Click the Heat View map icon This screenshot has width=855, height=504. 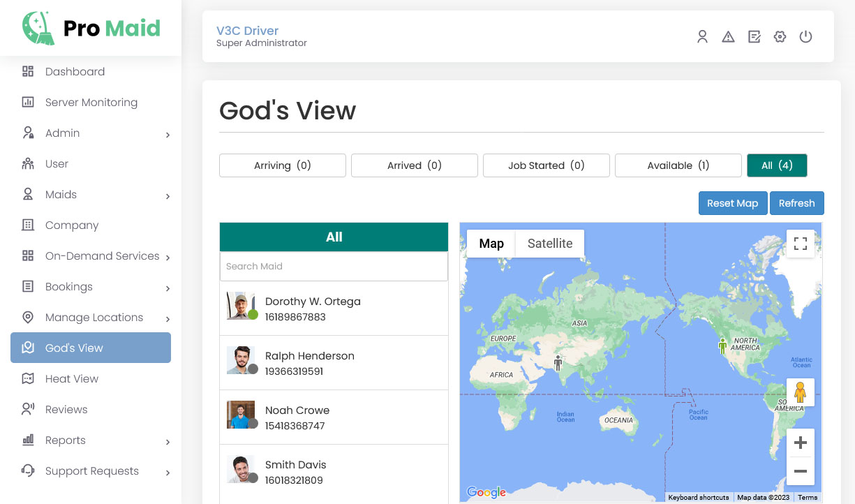click(28, 378)
